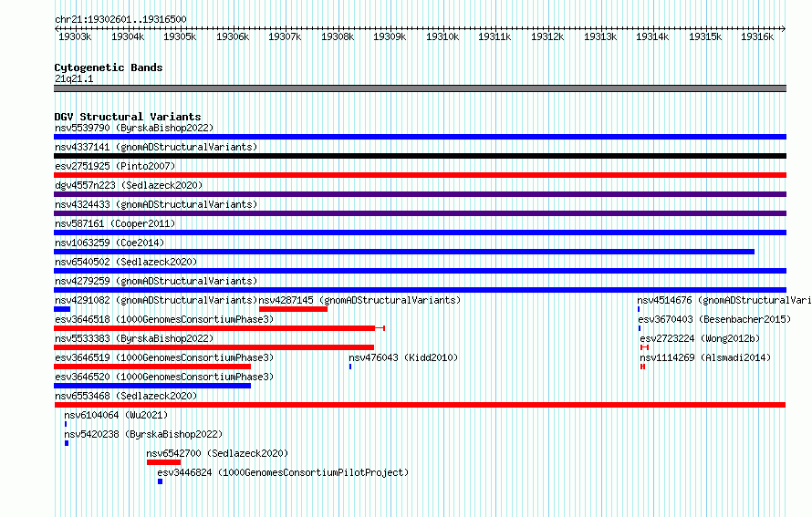Select the red bar under esv2751925
Screen dimensions: 812x517
(x=420, y=175)
